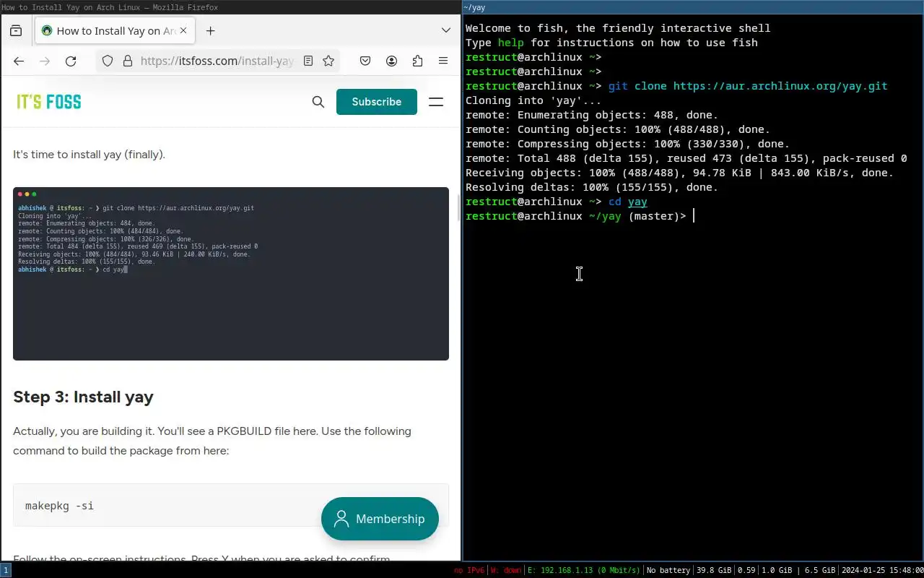Click the git clone command line in terminal
The image size is (924, 578).
point(748,86)
